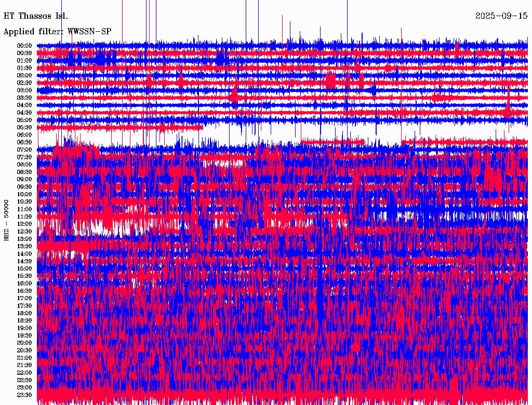
Task: Select the 23:00 time row label
Action: [24, 388]
